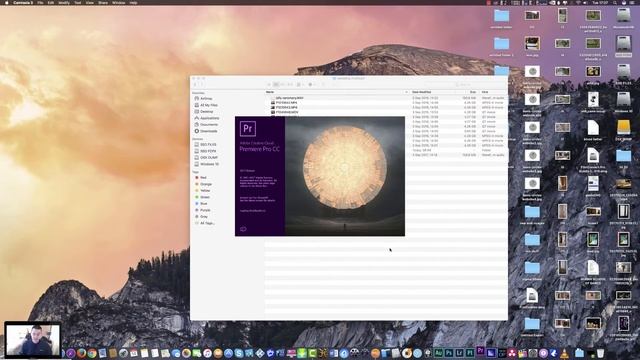Screen dimensions: 640x360
Task: Open the Trash in the Dock
Action: pyautogui.click(x=600, y=353)
